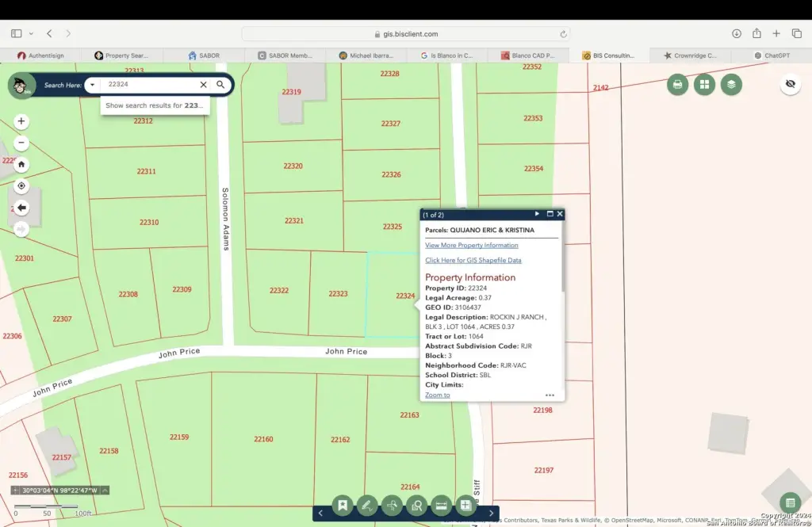Click the Click Here for GIS Shapefile Data link
This screenshot has height=527, width=812.
[473, 260]
